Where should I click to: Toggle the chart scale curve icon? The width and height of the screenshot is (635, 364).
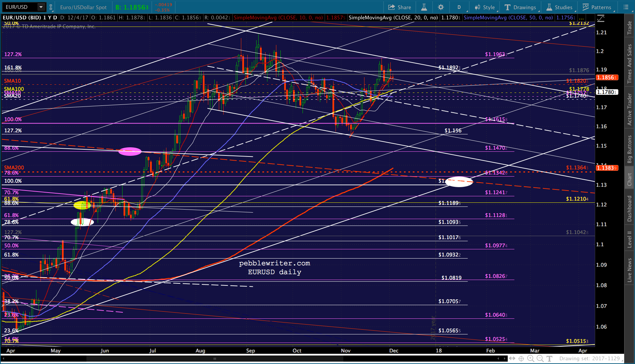point(601,18)
